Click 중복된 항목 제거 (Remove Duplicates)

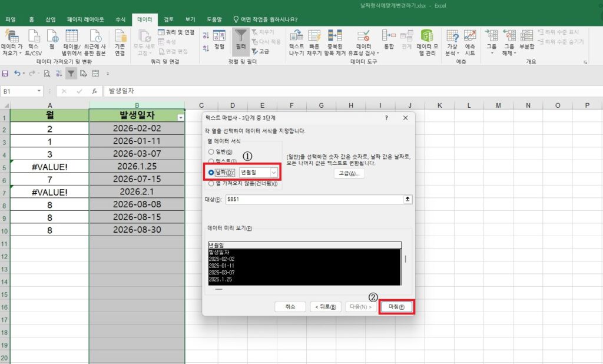[x=335, y=42]
